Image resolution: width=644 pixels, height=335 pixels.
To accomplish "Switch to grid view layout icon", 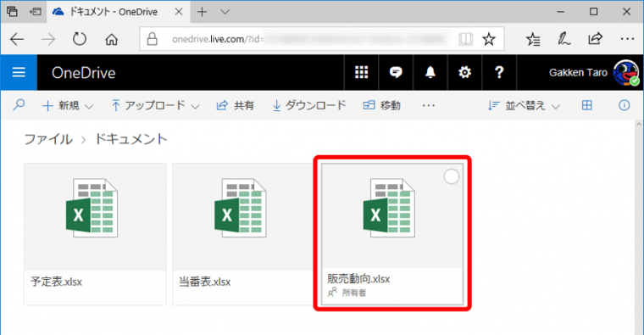I will [587, 105].
